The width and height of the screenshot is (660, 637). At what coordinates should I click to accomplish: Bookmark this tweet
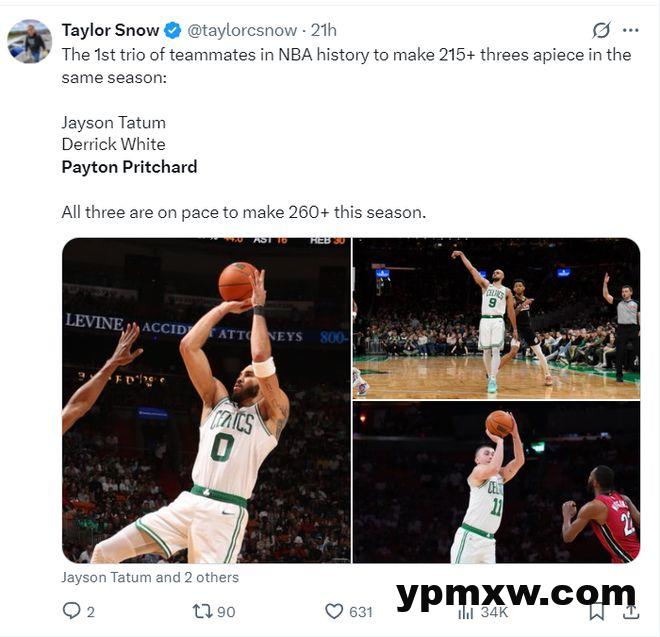[596, 611]
